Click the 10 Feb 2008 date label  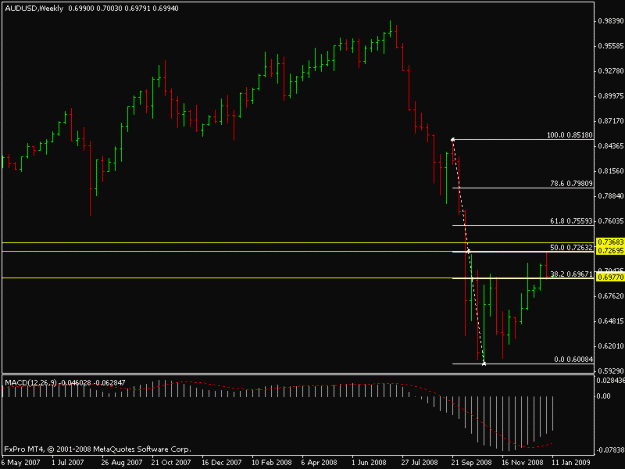coord(271,462)
